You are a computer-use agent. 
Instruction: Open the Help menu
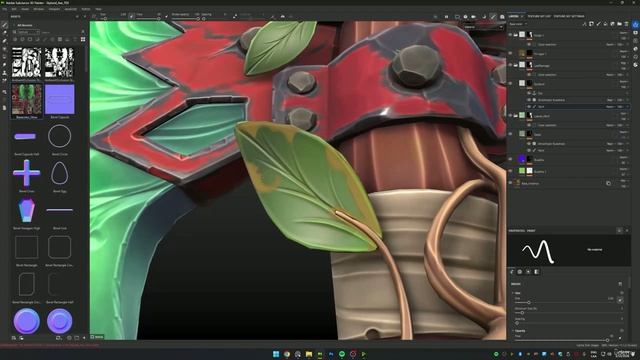[98, 9]
